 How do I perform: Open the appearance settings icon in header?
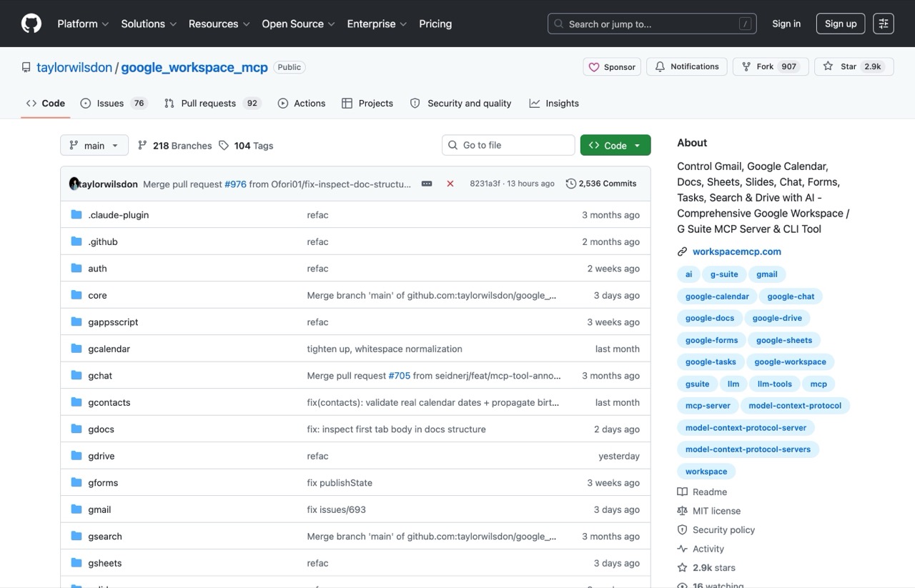pyautogui.click(x=884, y=24)
